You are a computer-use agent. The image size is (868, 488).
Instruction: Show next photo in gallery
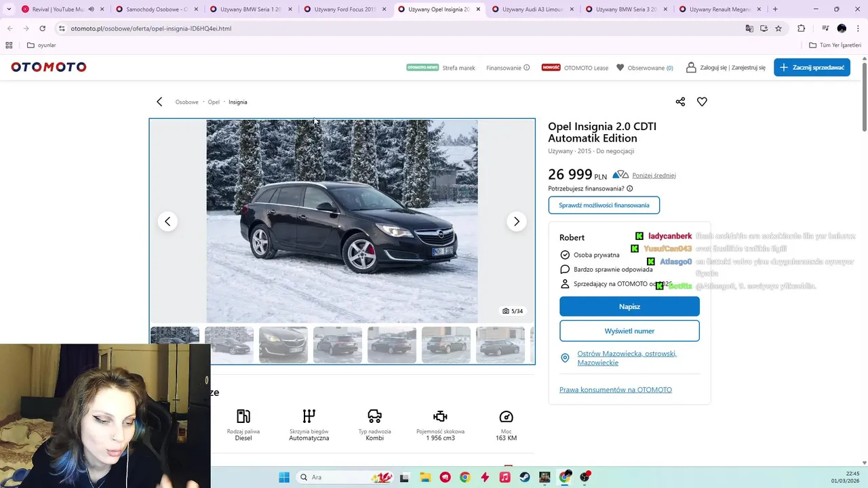click(517, 222)
